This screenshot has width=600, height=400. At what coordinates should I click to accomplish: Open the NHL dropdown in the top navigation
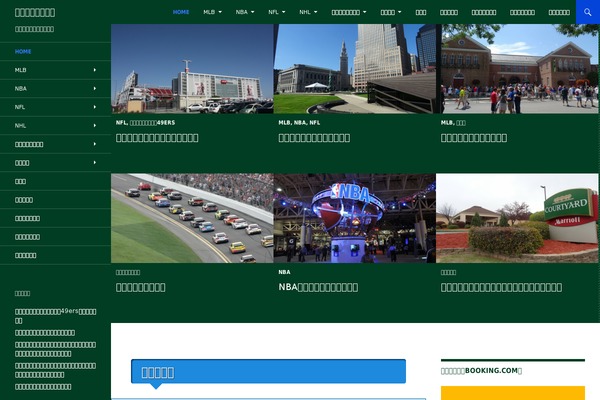tap(308, 12)
